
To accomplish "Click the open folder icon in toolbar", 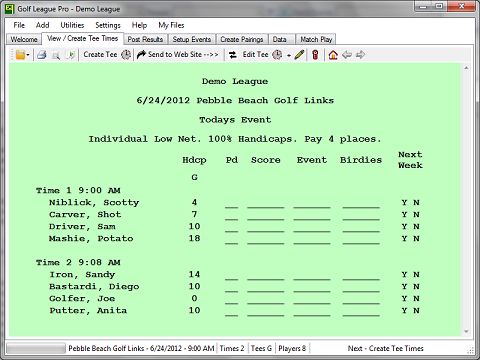I will [20, 55].
